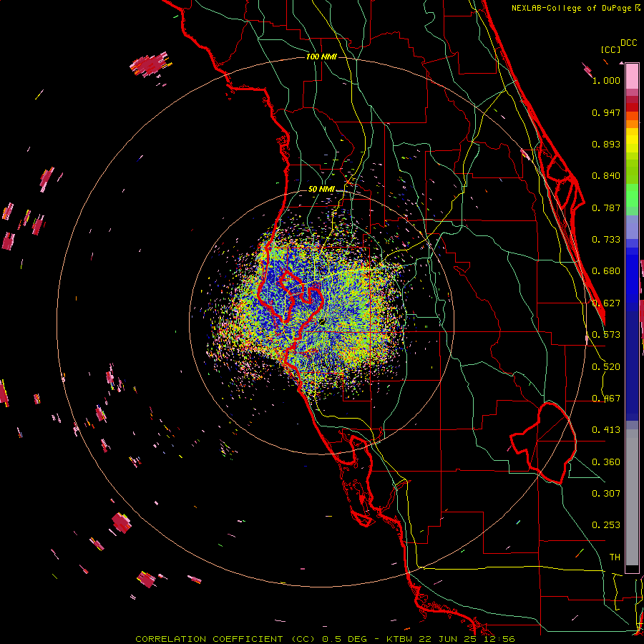Click the 0.573 value on the color scale
This screenshot has height=644, width=644.
coord(606,335)
